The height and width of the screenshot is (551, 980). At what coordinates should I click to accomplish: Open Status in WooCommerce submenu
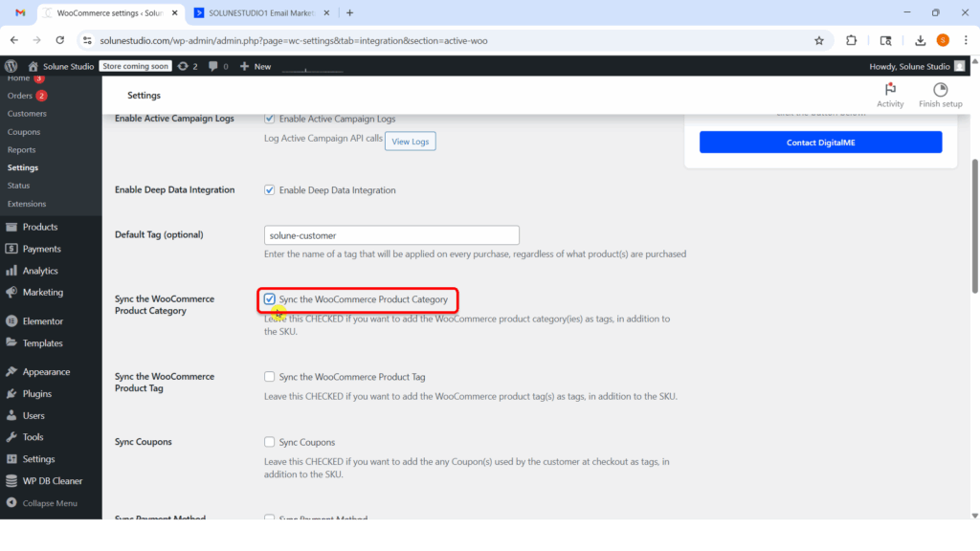coord(19,186)
